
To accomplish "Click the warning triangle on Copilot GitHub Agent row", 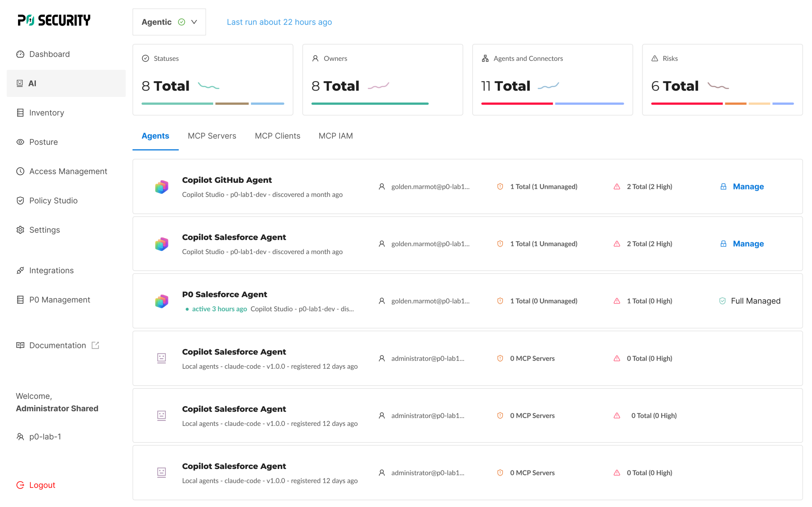I will click(x=617, y=186).
